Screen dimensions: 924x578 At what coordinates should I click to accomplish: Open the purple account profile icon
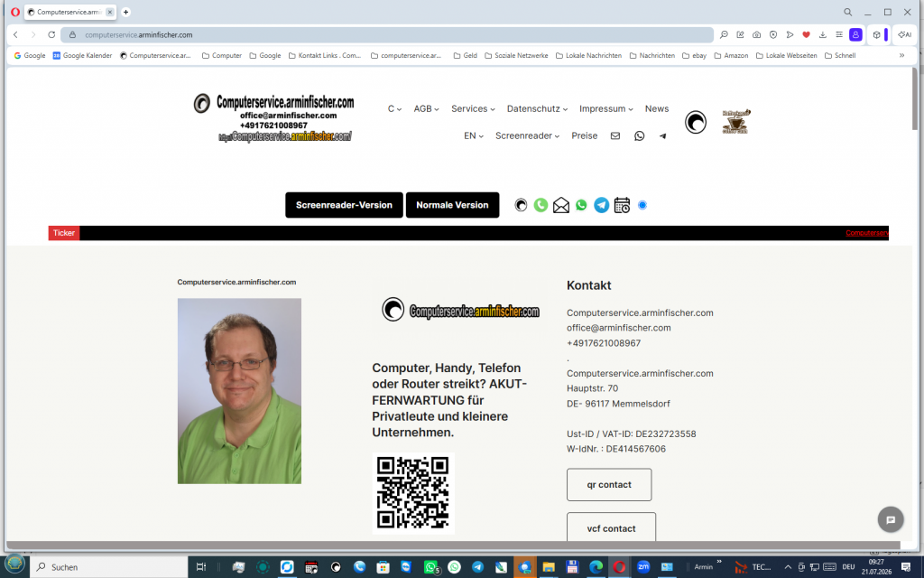855,35
